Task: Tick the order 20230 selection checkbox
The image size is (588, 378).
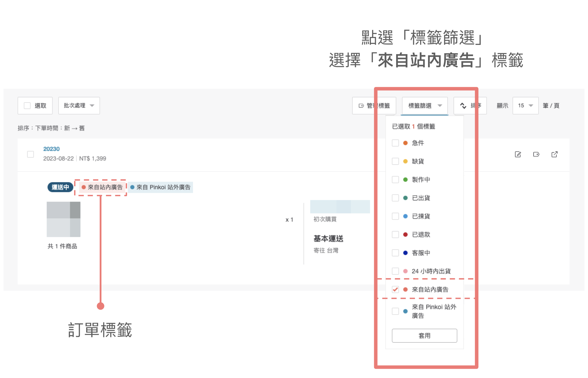Action: (x=30, y=155)
